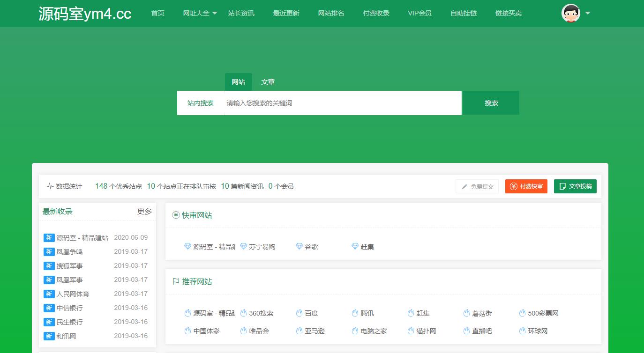Open 民生银行 list entry
Viewport: 644px width, 353px height.
(x=69, y=322)
